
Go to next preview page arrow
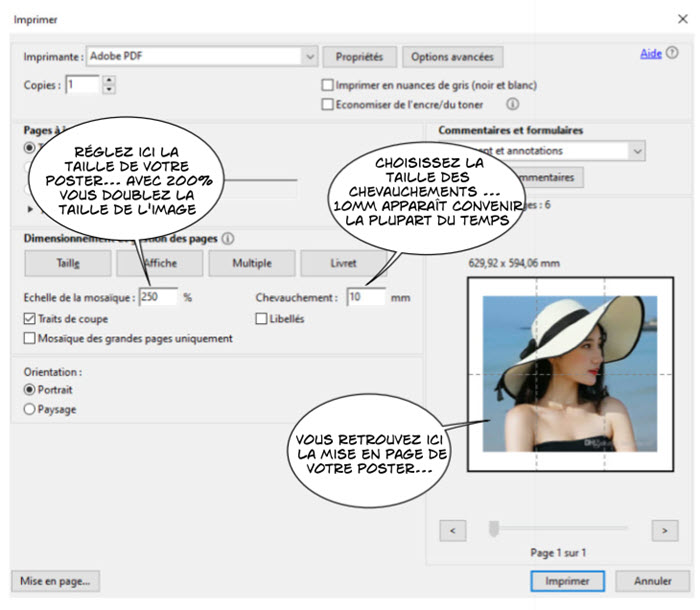click(x=665, y=531)
